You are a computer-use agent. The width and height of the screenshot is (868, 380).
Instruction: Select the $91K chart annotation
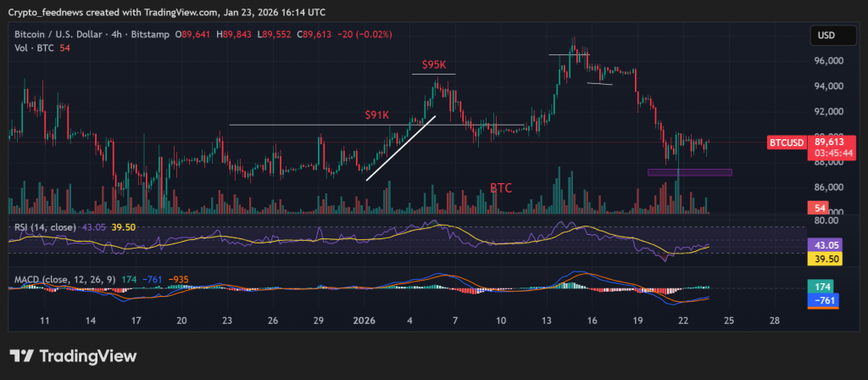[x=377, y=115]
